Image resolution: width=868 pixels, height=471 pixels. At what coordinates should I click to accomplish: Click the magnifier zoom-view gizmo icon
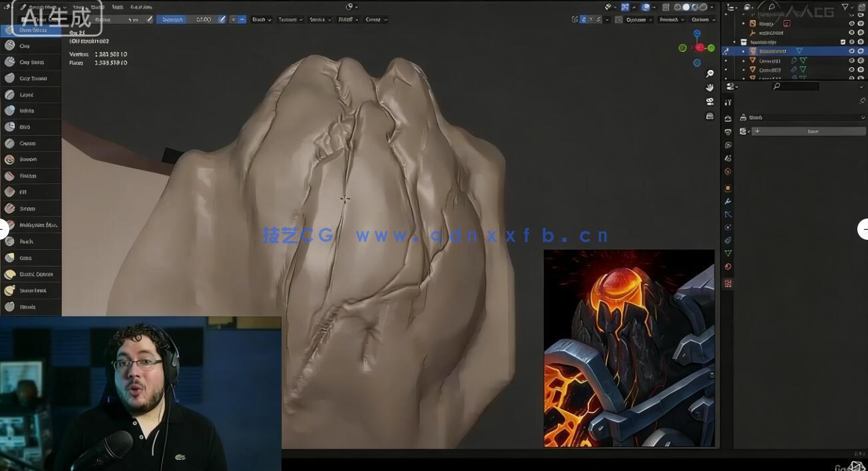click(710, 73)
